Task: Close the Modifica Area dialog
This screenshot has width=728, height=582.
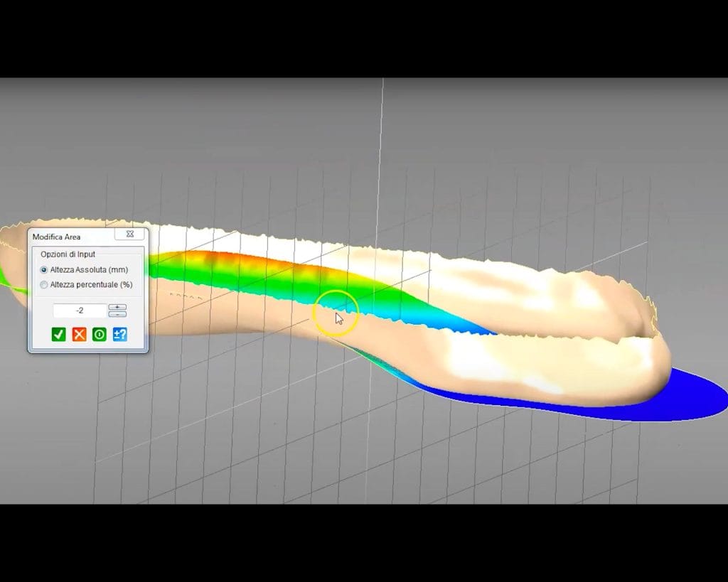Action: click(x=130, y=234)
